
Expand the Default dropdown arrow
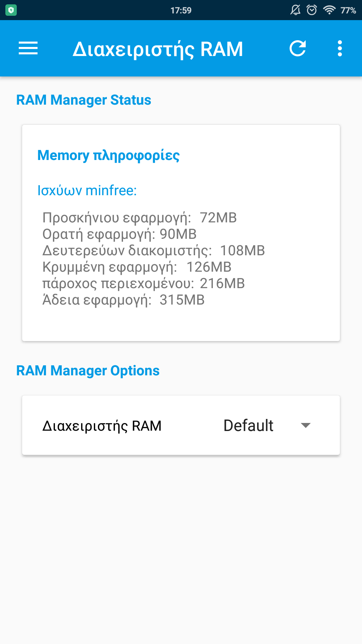coord(306,425)
